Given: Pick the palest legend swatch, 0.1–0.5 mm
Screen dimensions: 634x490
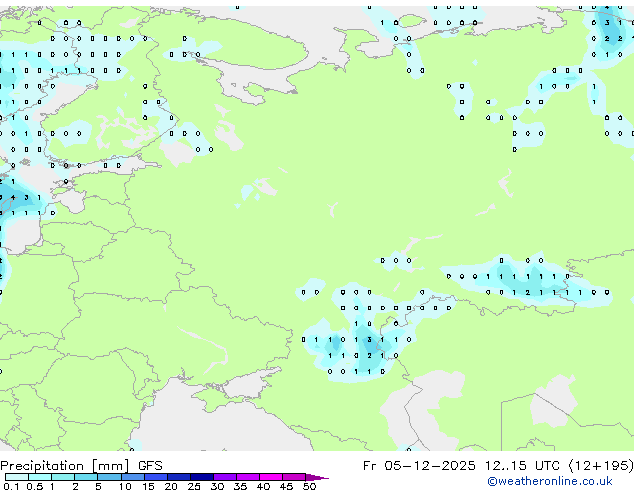Looking at the screenshot, I should [17, 477].
